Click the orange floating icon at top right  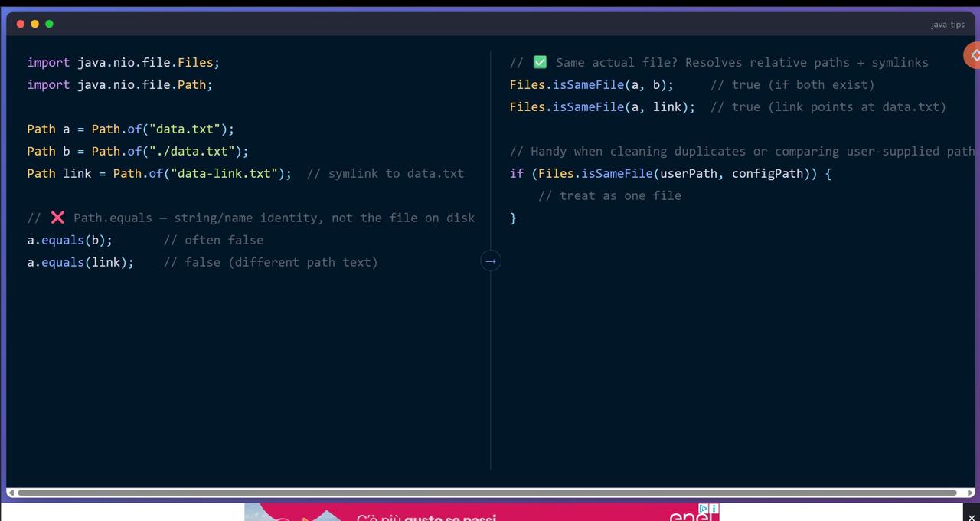972,55
